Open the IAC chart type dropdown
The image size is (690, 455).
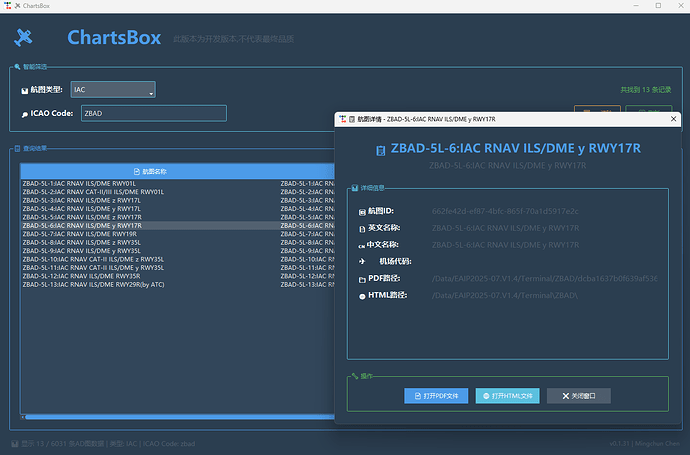coord(112,90)
